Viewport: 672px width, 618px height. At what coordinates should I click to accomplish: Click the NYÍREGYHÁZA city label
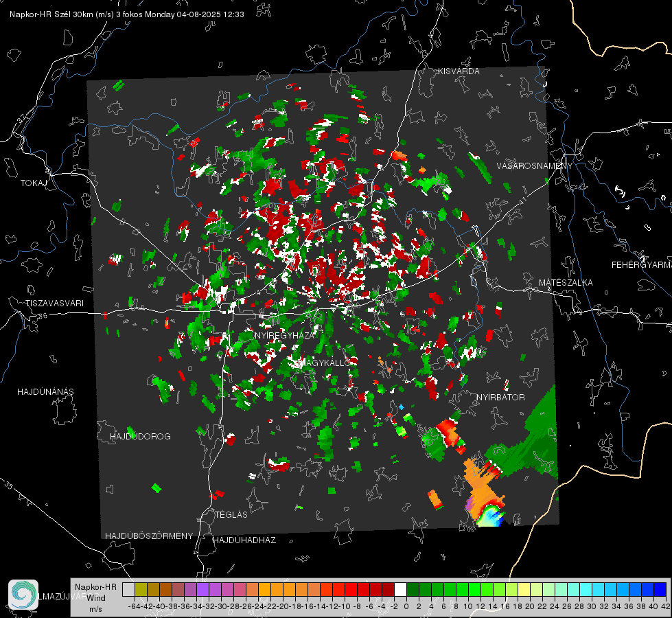tap(285, 335)
